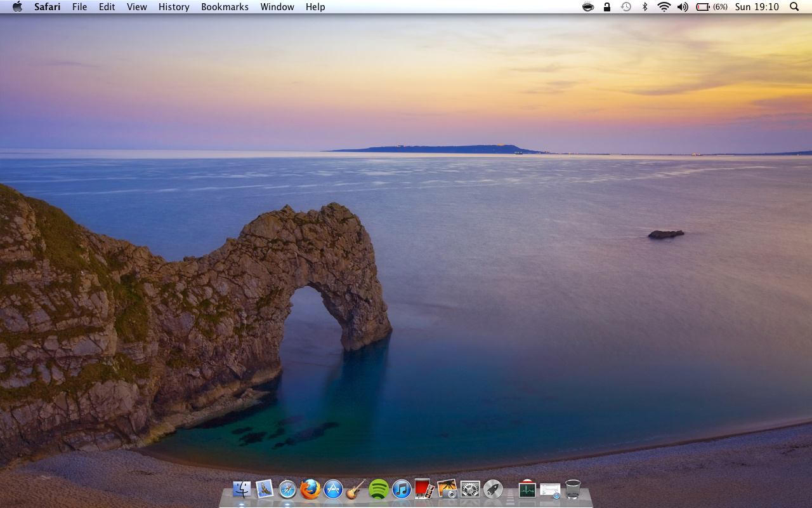The image size is (812, 508).
Task: Open the History menu
Action: click(174, 7)
